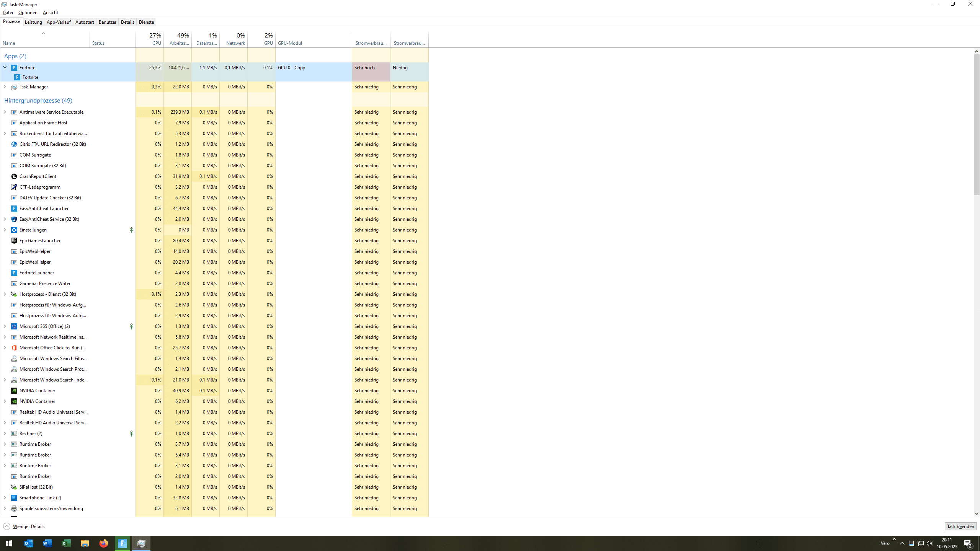Image resolution: width=980 pixels, height=551 pixels.
Task: Sort by GPU-Modul column header
Action: (314, 39)
